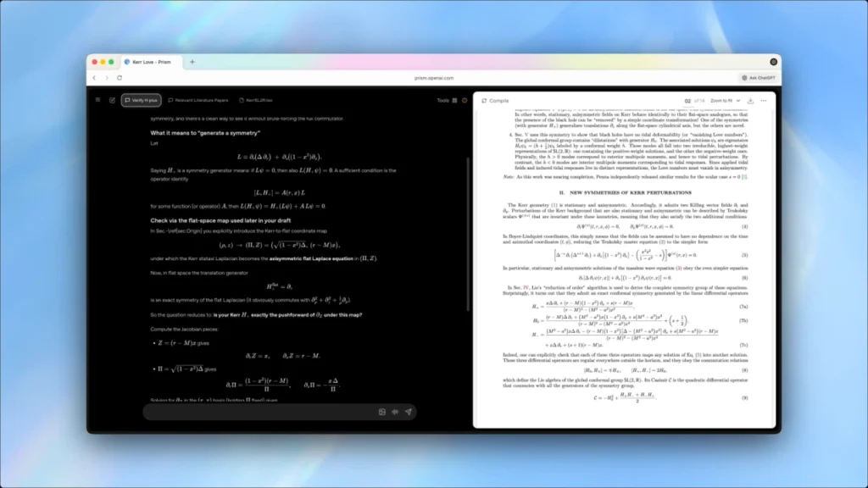The height and width of the screenshot is (488, 868).
Task: Reload the browser page
Action: click(119, 77)
